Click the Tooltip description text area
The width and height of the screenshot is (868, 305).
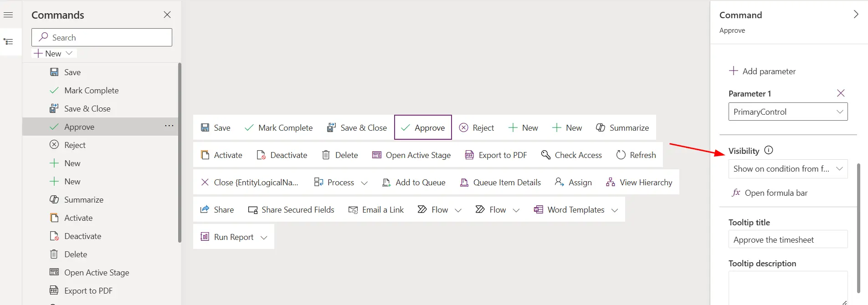pos(788,288)
